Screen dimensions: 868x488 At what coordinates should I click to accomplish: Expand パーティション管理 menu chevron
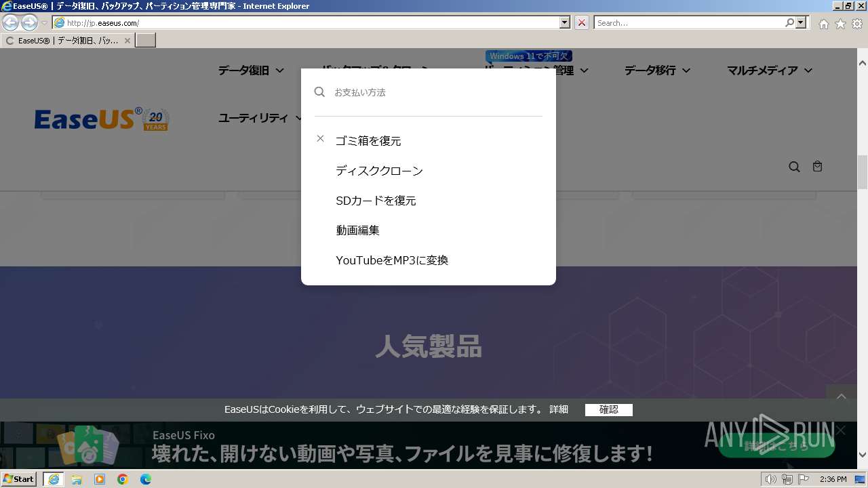584,70
